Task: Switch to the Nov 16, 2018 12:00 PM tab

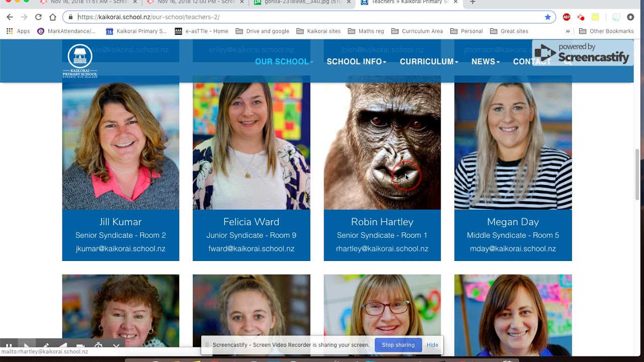Action: click(x=195, y=2)
